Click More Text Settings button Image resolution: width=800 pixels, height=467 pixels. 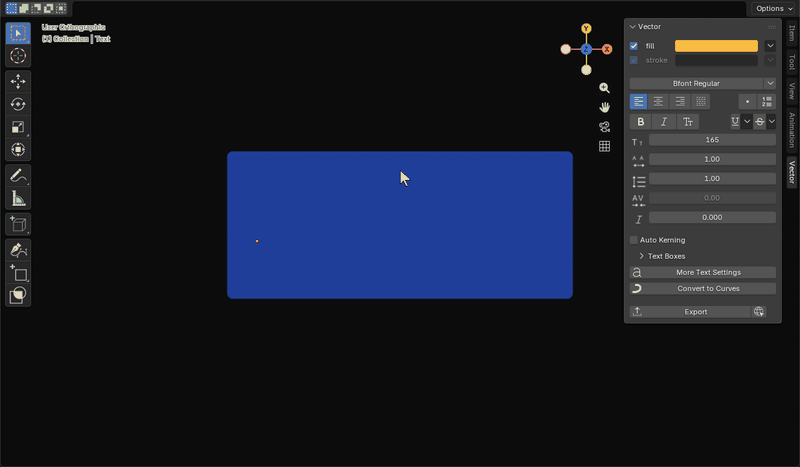click(x=703, y=273)
